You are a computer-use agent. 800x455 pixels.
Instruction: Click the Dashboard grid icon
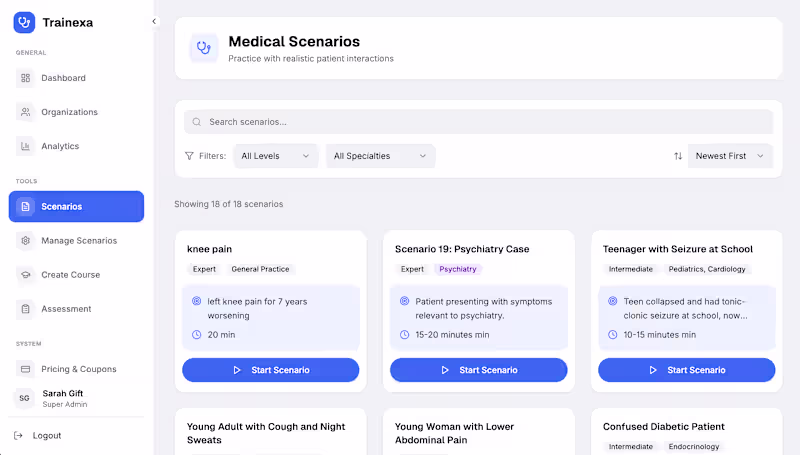(26, 78)
